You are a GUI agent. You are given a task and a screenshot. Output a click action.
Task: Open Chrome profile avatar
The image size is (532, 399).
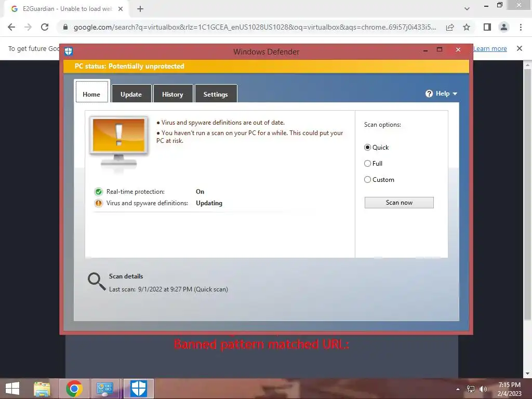504,27
